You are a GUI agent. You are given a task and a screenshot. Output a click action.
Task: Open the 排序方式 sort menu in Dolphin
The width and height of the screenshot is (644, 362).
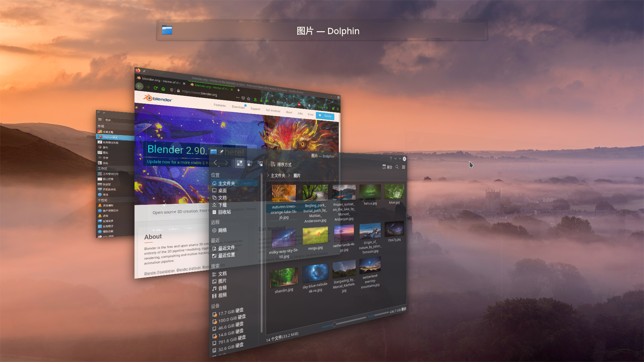tap(281, 164)
